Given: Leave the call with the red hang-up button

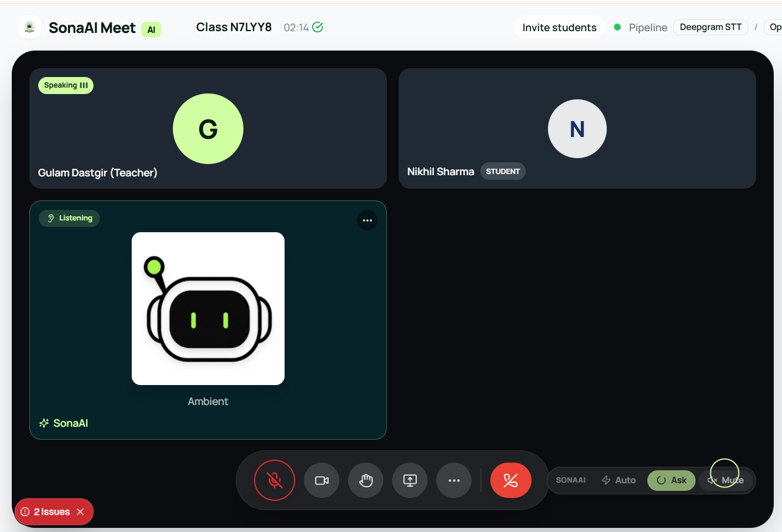Looking at the screenshot, I should coord(511,480).
